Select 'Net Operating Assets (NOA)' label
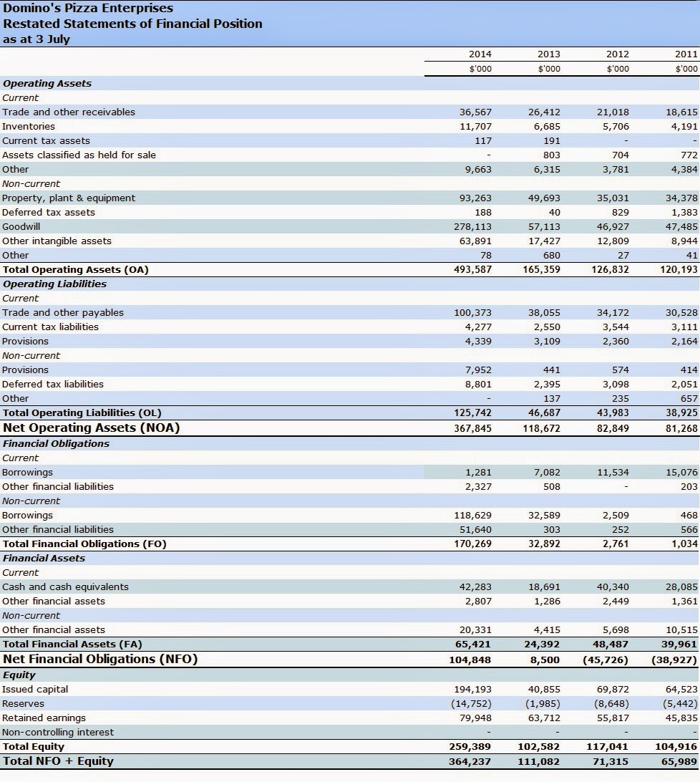The height and width of the screenshot is (782, 700). click(x=91, y=428)
